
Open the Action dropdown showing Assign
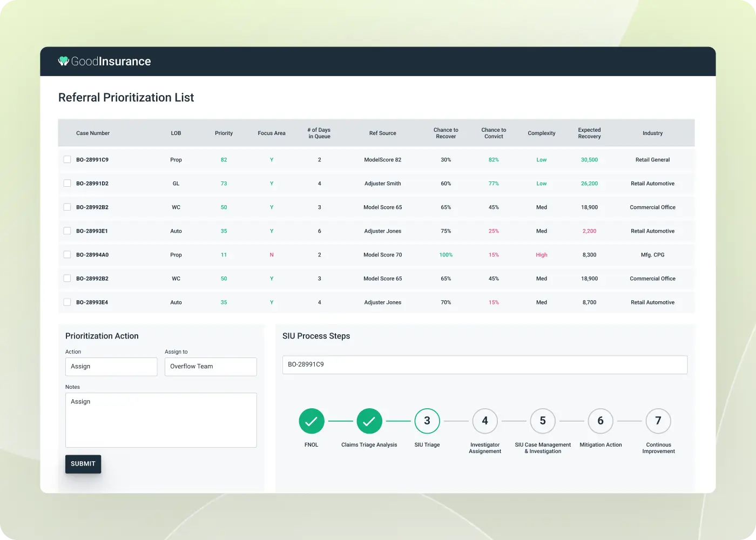pos(111,367)
